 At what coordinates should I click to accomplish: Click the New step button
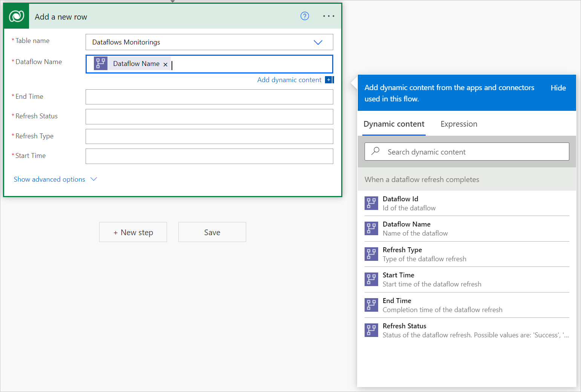point(133,232)
